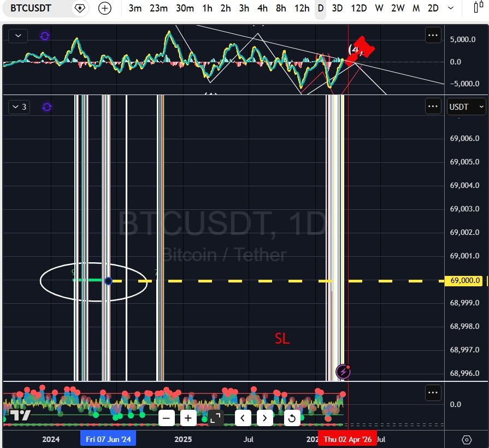The width and height of the screenshot is (489, 448).
Task: Click the TradingView logo
Action: 20,416
